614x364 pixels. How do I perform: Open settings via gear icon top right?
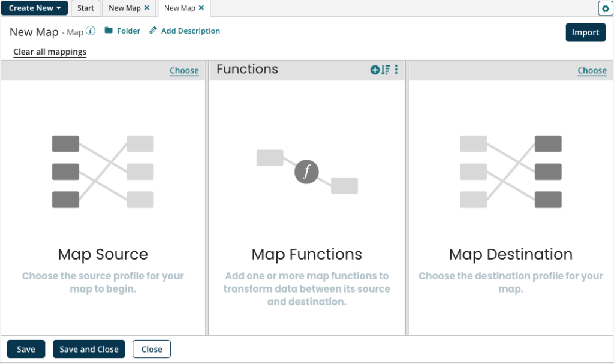pyautogui.click(x=605, y=8)
